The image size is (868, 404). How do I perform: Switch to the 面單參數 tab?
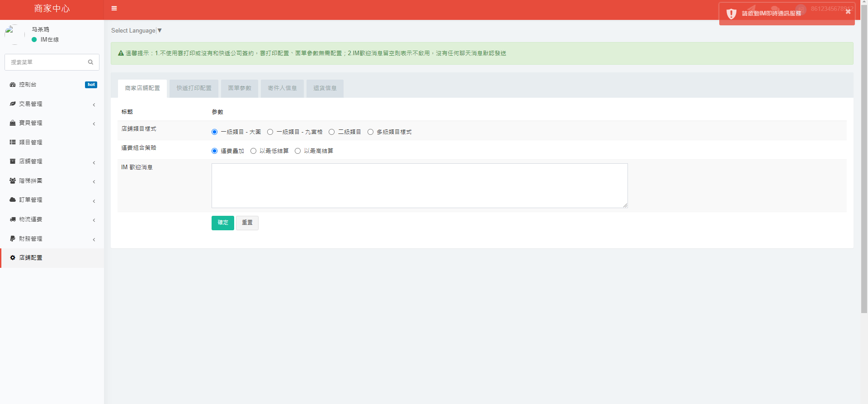click(x=240, y=88)
